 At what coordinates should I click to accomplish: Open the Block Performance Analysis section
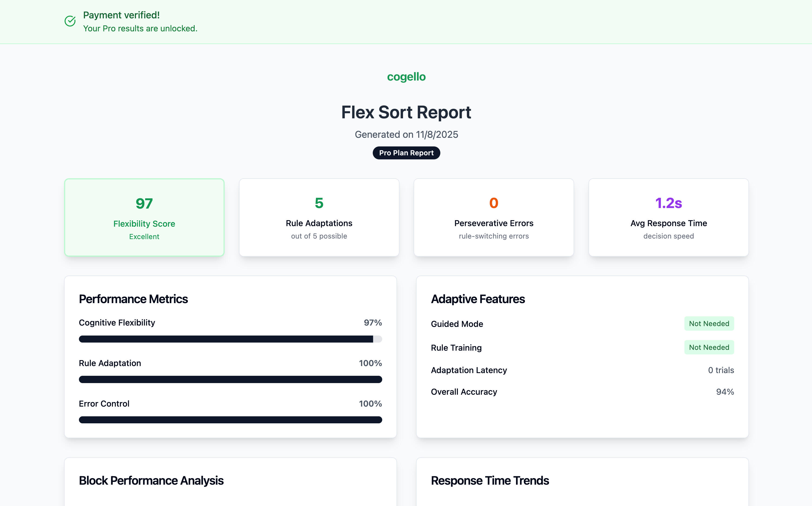coord(151,481)
